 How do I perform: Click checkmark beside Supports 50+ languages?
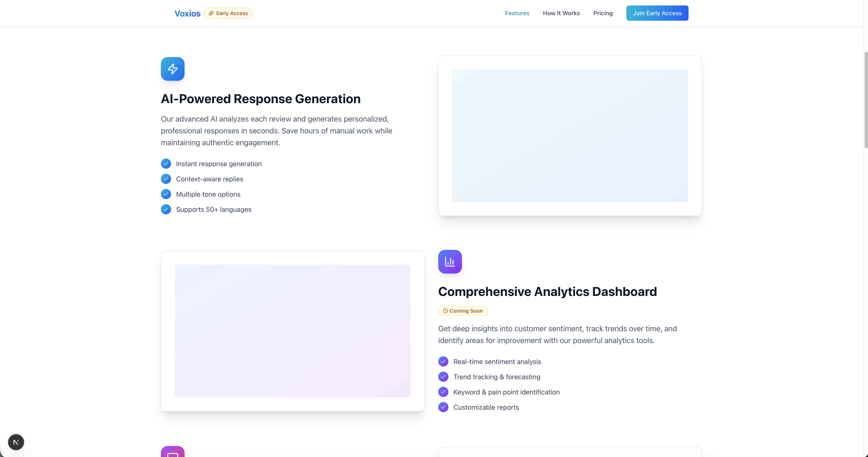point(166,209)
